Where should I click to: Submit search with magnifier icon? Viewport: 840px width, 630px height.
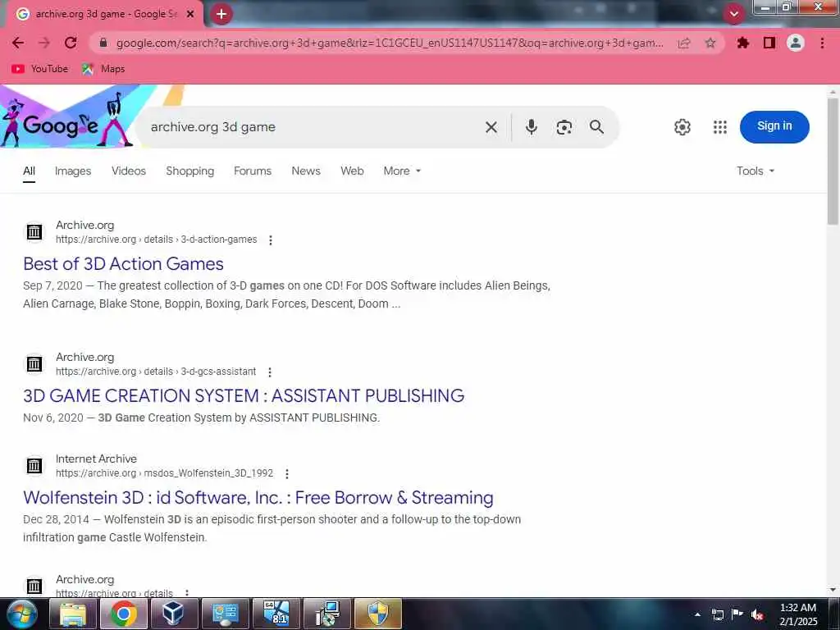597,127
